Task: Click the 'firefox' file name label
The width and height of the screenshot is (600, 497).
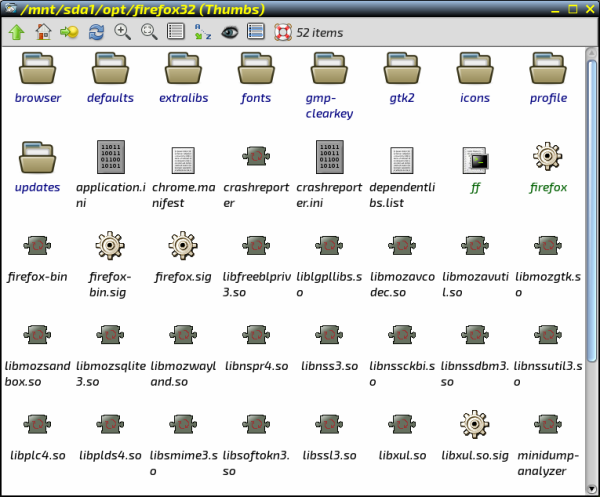Action: tap(548, 187)
